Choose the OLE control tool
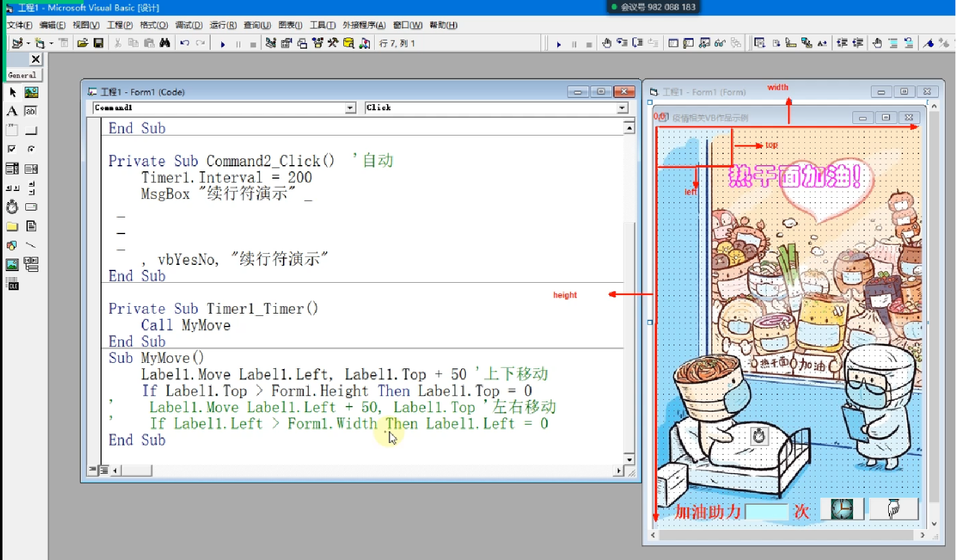 (x=12, y=284)
